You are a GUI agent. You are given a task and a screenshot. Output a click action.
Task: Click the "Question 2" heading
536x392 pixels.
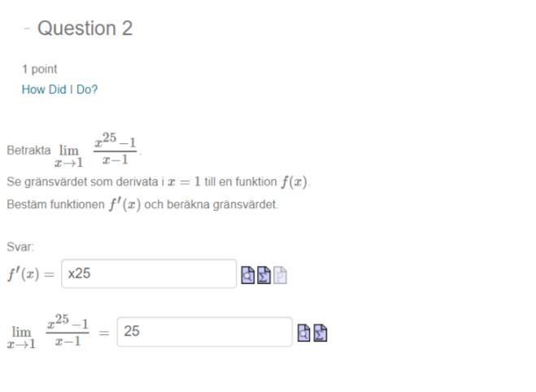click(85, 28)
